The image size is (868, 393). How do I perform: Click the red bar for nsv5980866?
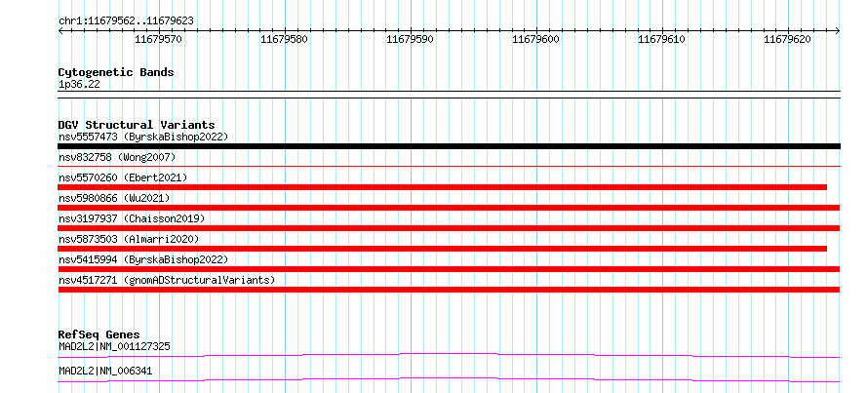pyautogui.click(x=449, y=208)
